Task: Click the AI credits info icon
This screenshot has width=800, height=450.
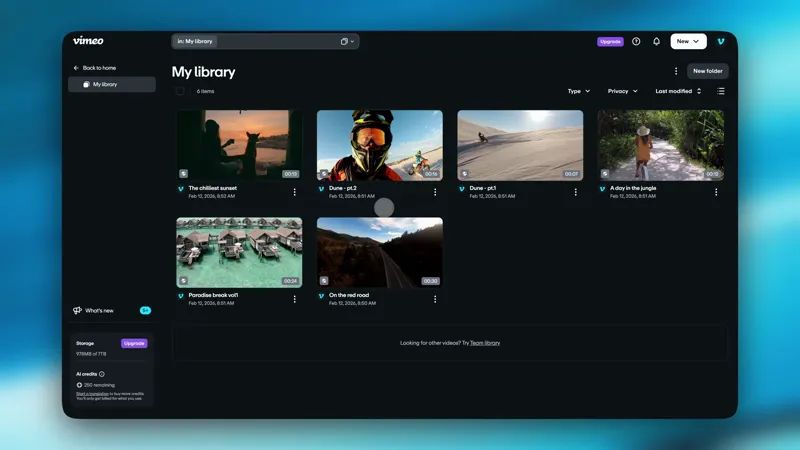Action: tap(102, 374)
